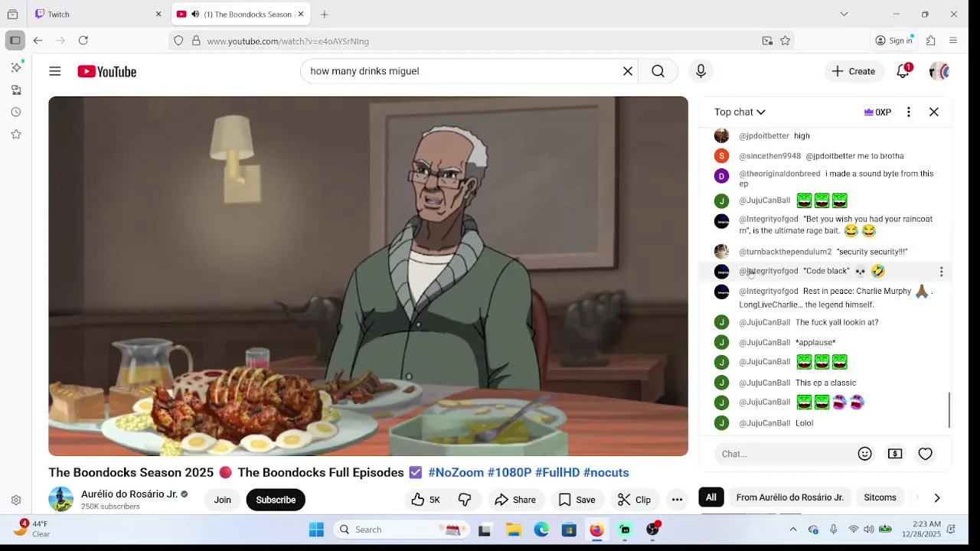Open picture-in-picture from the address bar
The height and width of the screenshot is (551, 980).
coord(767,41)
